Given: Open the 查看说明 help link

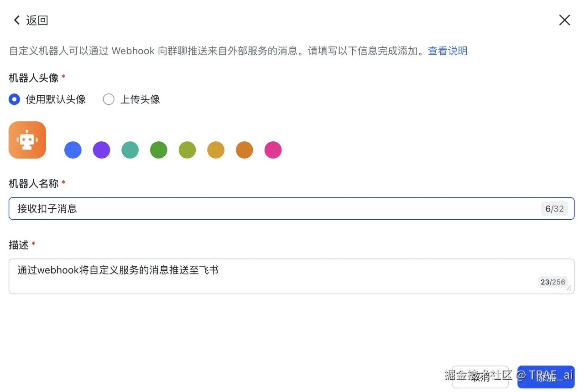Looking at the screenshot, I should [x=447, y=51].
